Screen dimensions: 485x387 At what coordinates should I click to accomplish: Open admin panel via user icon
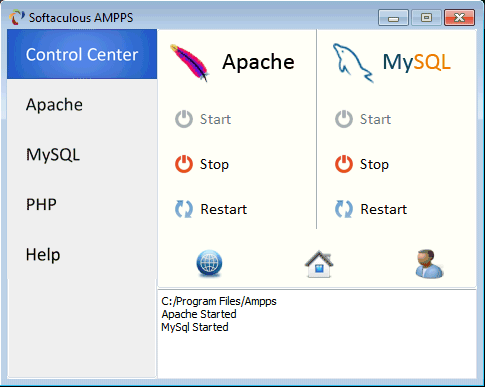click(429, 264)
